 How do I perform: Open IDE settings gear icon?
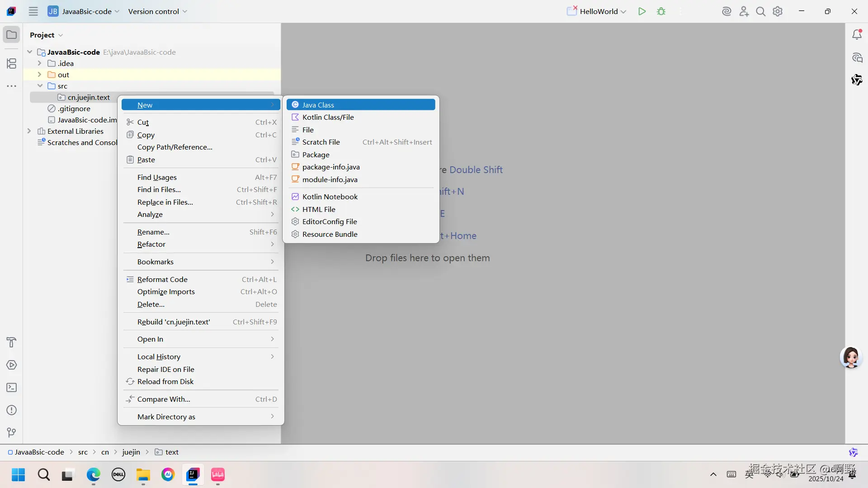tap(778, 11)
